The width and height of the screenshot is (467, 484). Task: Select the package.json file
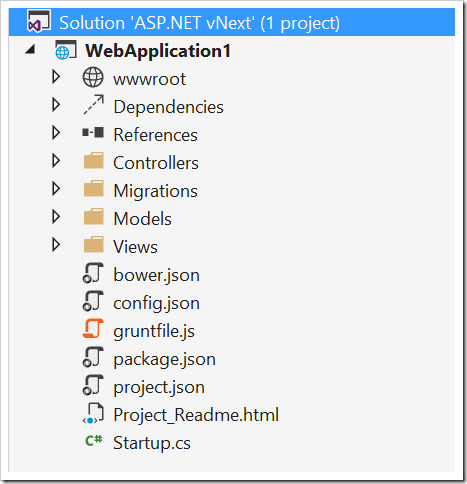pos(164,360)
